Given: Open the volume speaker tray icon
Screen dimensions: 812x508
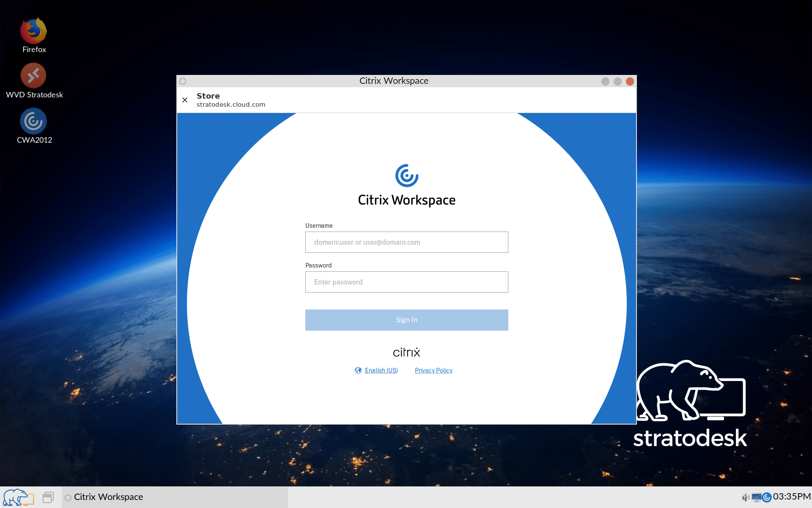Looking at the screenshot, I should 746,497.
